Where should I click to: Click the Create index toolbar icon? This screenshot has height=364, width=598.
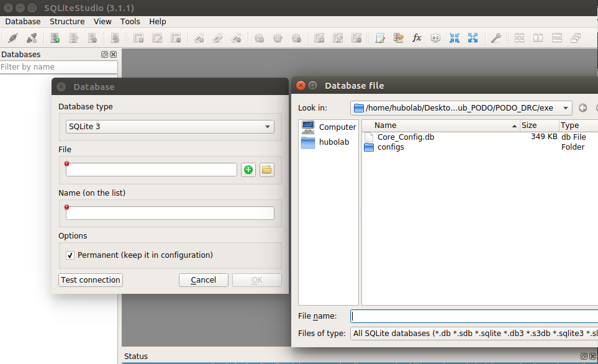point(199,38)
